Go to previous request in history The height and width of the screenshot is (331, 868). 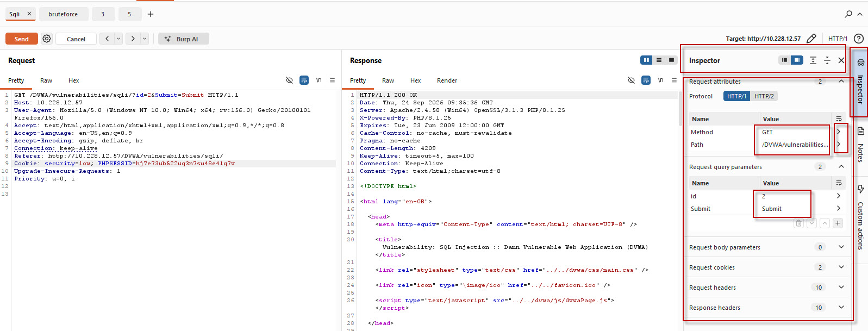107,39
